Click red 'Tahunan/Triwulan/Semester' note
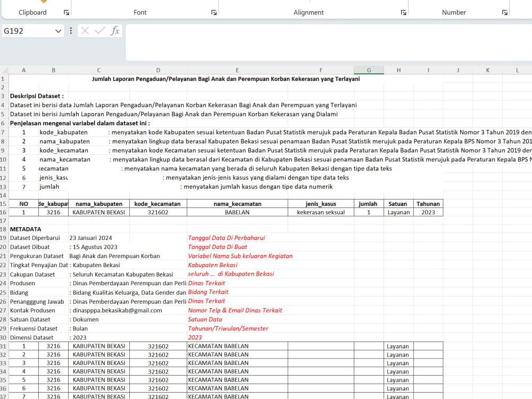Screen dimensions: 532x399 click(228, 328)
